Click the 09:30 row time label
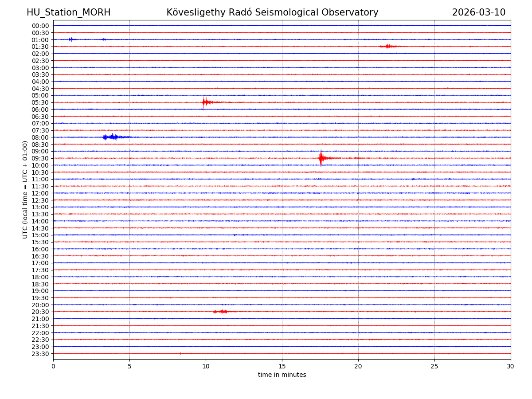 40,158
